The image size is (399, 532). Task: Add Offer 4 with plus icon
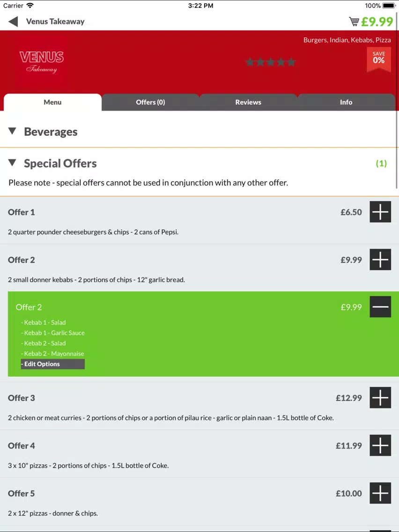coord(380,445)
